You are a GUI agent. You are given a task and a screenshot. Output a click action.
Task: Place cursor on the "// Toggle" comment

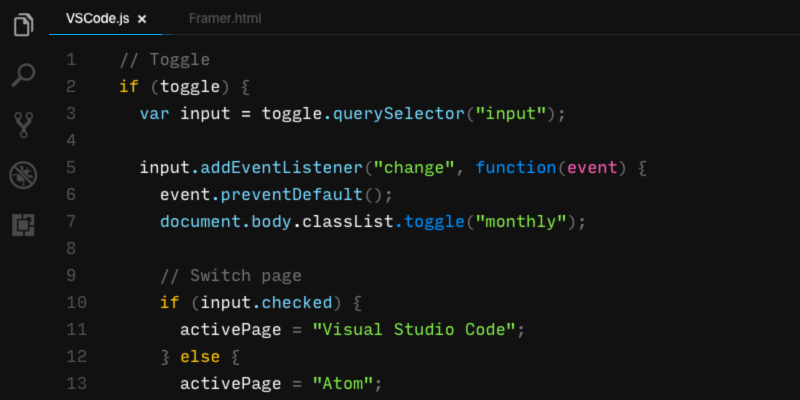point(164,60)
